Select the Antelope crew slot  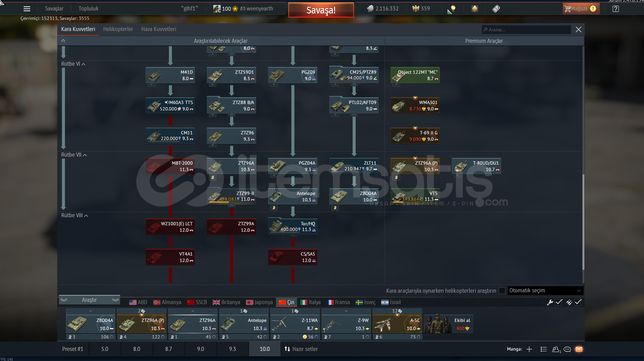pos(244,324)
